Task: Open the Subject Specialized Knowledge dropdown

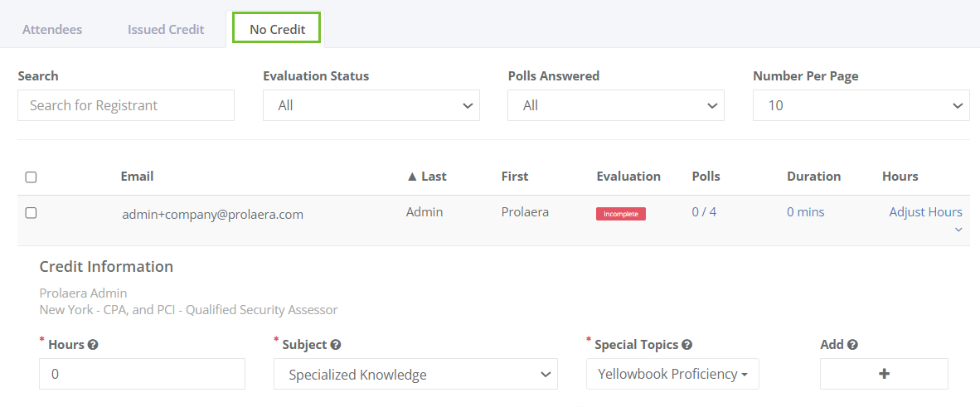Action: pos(415,374)
